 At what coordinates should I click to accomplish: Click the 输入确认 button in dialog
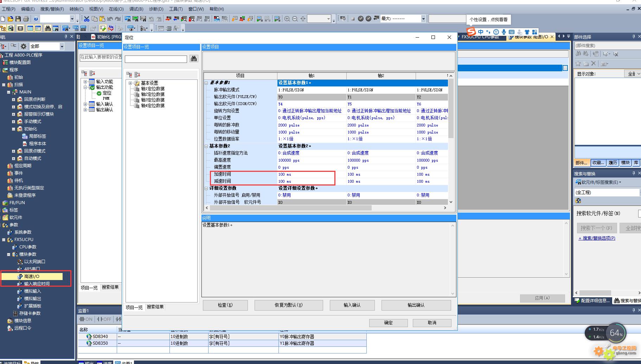tap(352, 305)
